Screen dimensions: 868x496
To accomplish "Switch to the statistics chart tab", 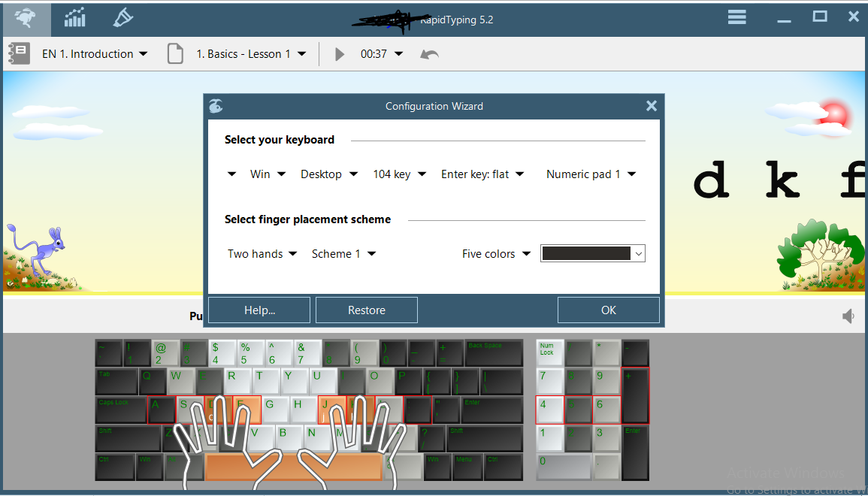I will [x=74, y=18].
